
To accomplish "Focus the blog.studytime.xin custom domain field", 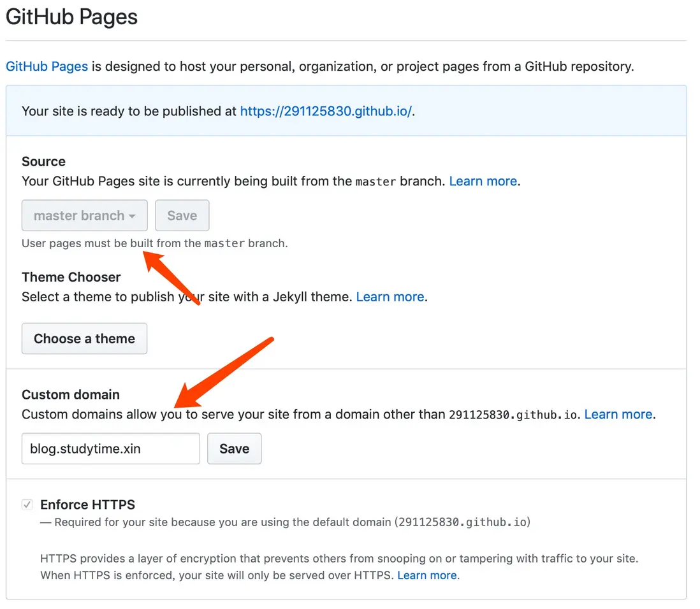I will [111, 449].
